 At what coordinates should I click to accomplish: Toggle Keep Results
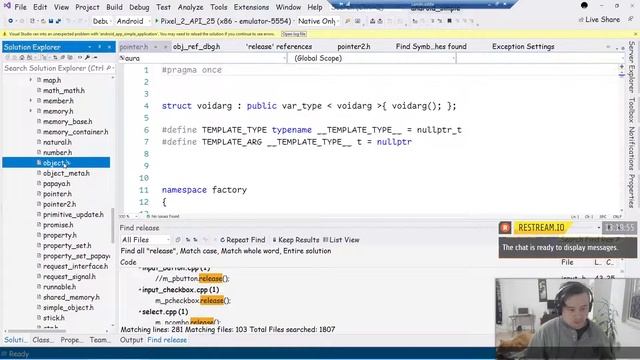click(296, 240)
